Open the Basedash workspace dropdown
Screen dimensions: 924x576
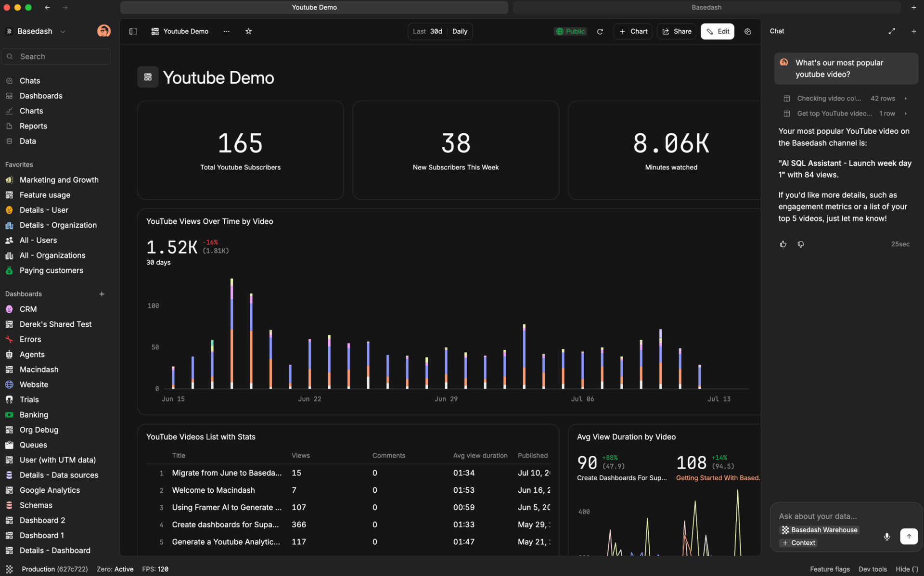click(x=36, y=31)
